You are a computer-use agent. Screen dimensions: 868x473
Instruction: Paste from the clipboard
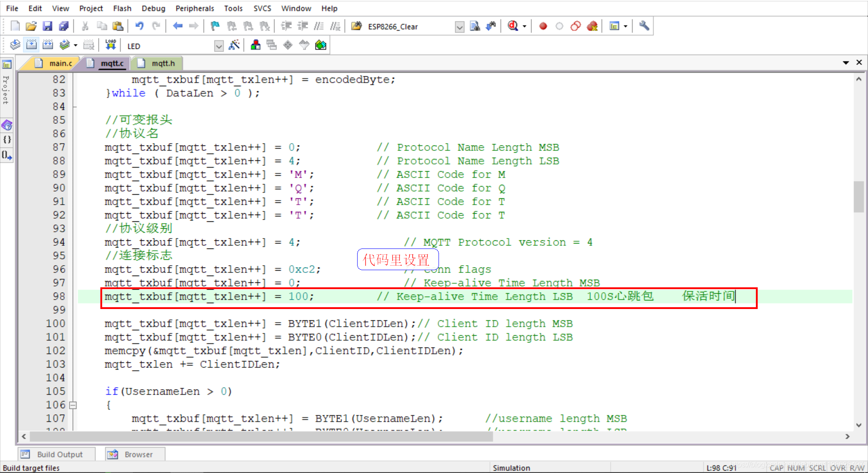118,26
